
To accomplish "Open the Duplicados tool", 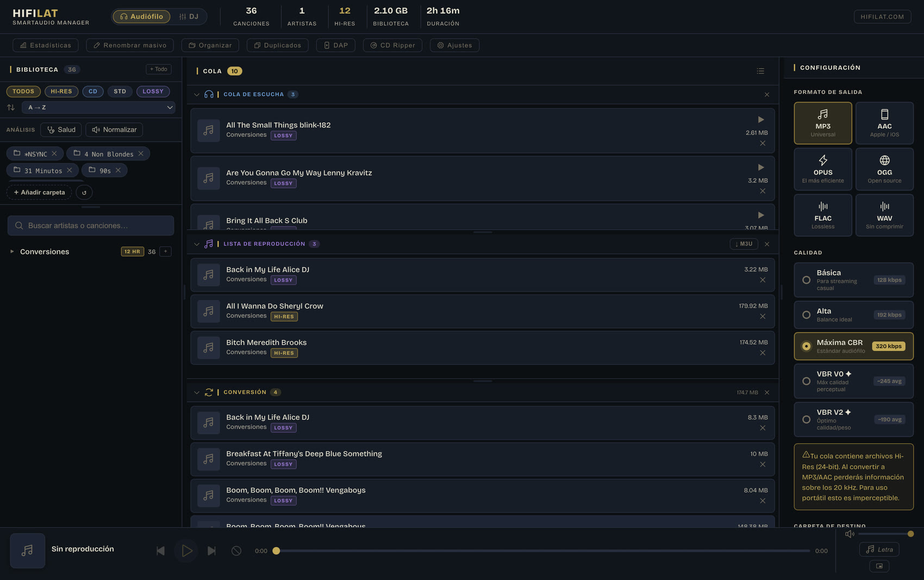I will [x=278, y=45].
